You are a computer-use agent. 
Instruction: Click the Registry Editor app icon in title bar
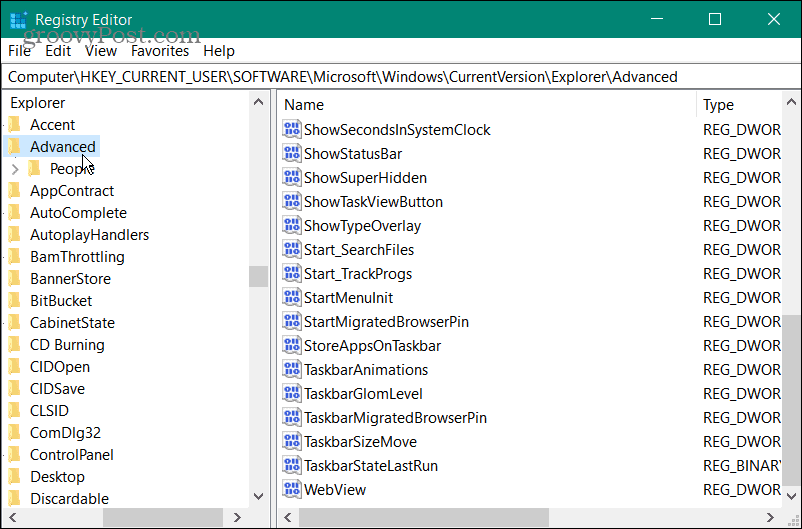pyautogui.click(x=17, y=19)
